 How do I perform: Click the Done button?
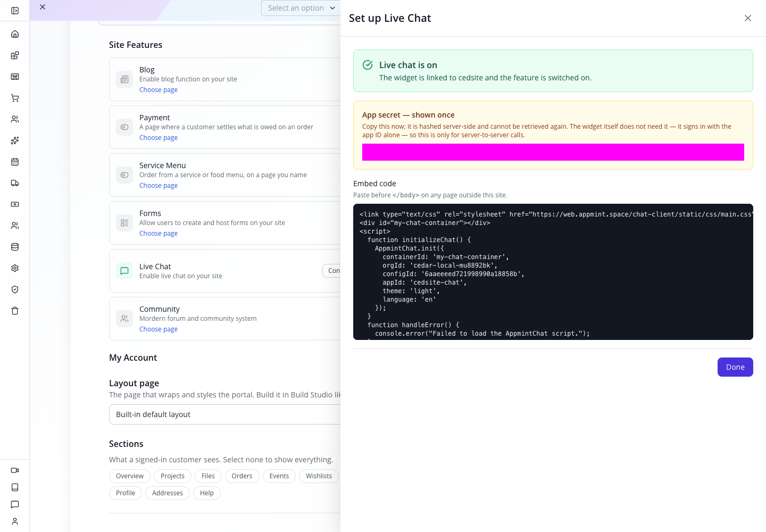click(x=735, y=367)
